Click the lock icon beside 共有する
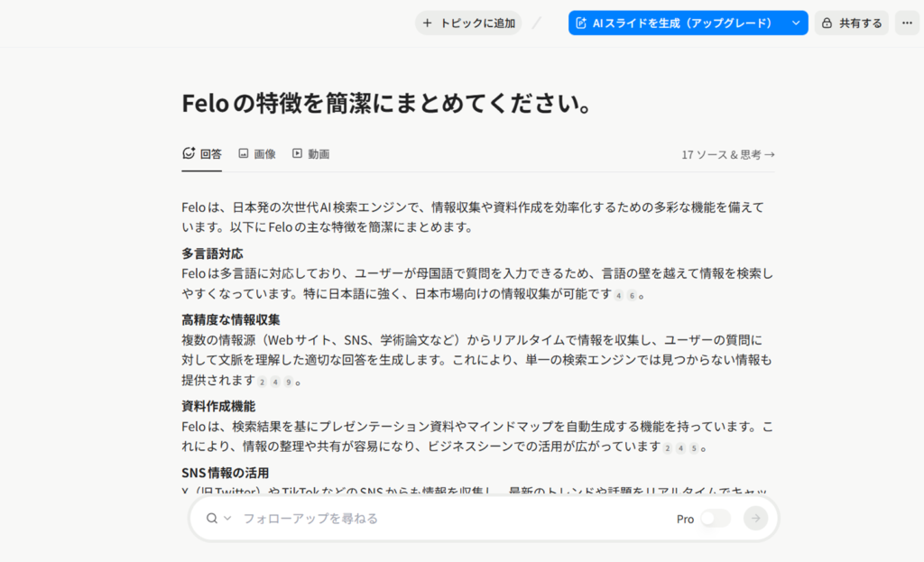Image resolution: width=924 pixels, height=562 pixels. coord(827,23)
